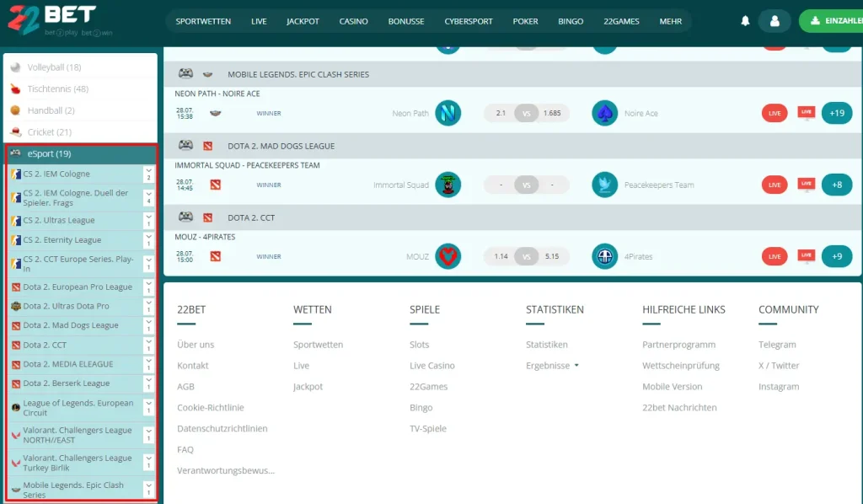Click gamepad icon in Mobile Legends header
The width and height of the screenshot is (863, 504).
(185, 73)
